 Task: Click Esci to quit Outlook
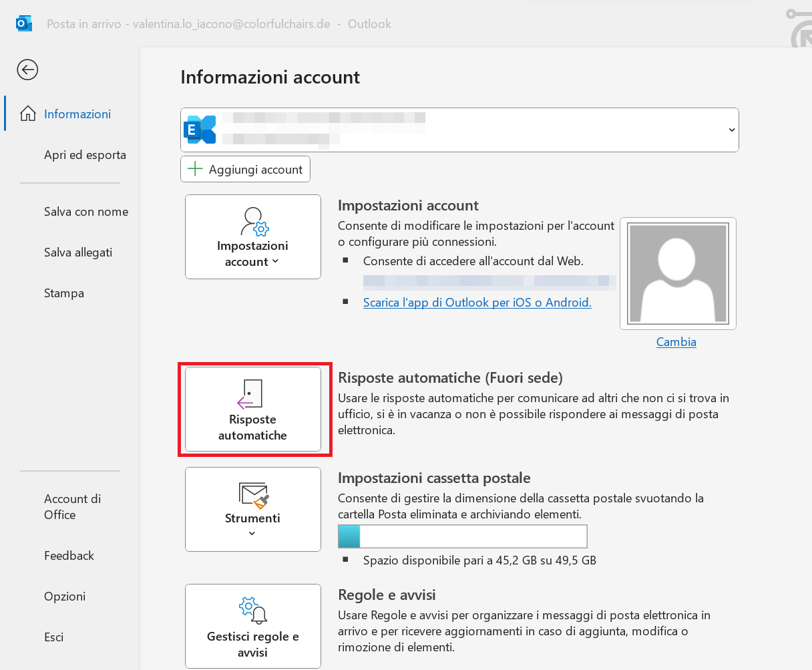(x=54, y=637)
